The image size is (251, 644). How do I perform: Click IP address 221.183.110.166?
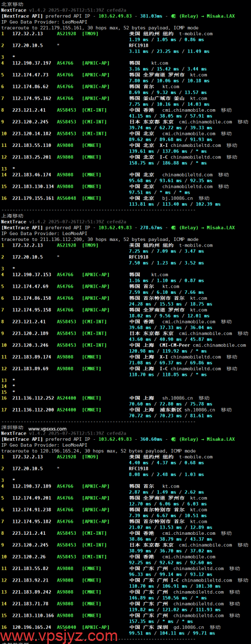[33, 615]
